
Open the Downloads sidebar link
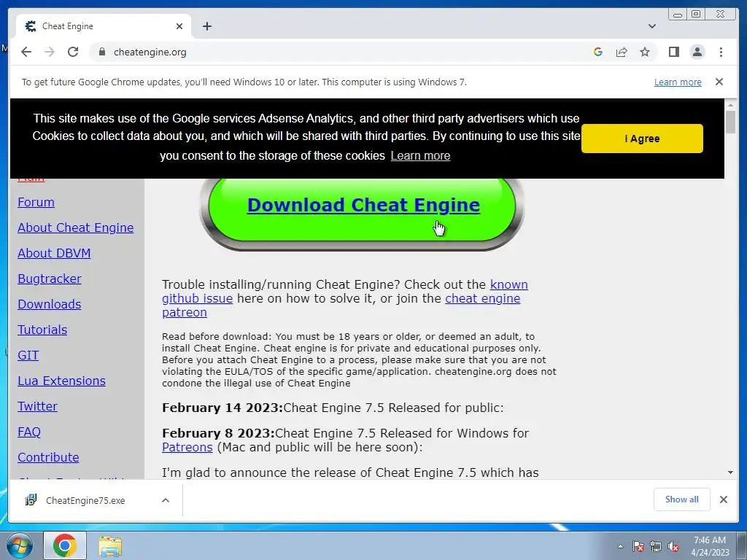click(50, 304)
